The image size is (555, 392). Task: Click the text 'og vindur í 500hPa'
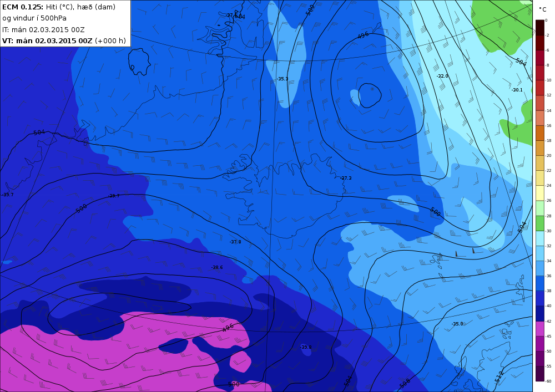[x=34, y=18]
